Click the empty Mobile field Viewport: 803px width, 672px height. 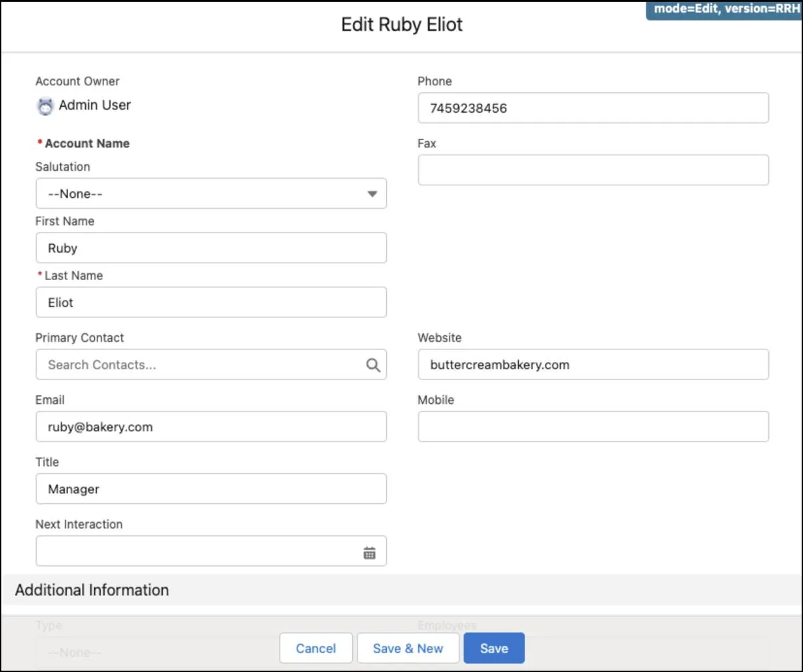tap(594, 427)
